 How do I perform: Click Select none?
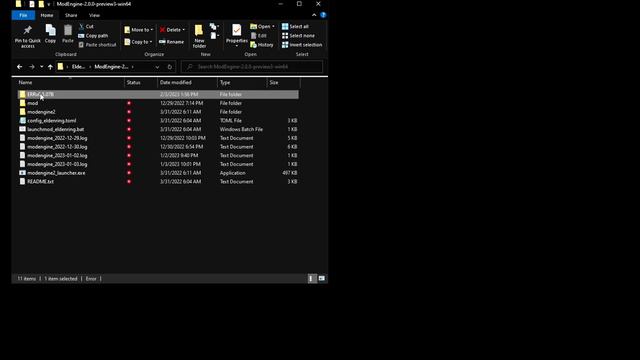tap(298, 36)
